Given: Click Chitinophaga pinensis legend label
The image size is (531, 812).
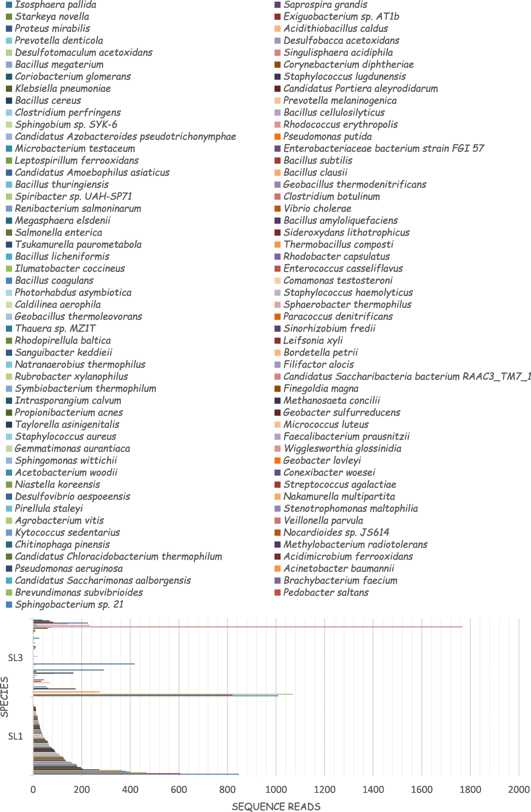Looking at the screenshot, I should pos(63,545).
